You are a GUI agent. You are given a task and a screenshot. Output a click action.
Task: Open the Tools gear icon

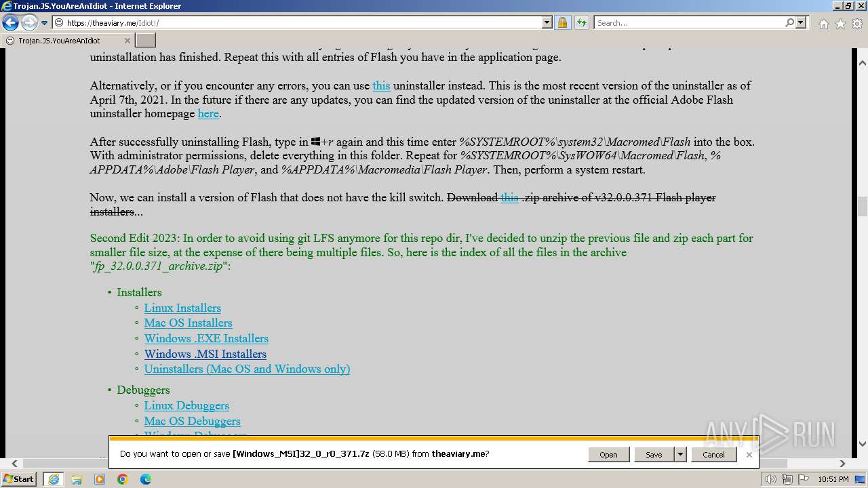[857, 24]
